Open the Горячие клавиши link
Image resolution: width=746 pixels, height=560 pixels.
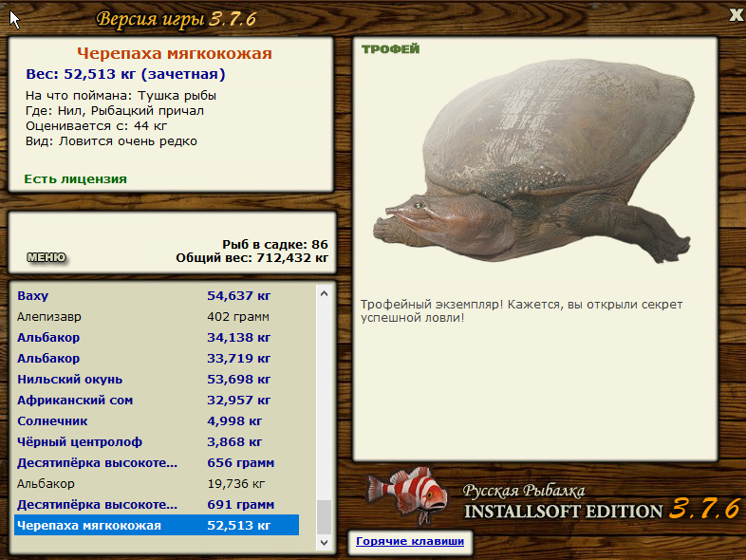tap(410, 541)
